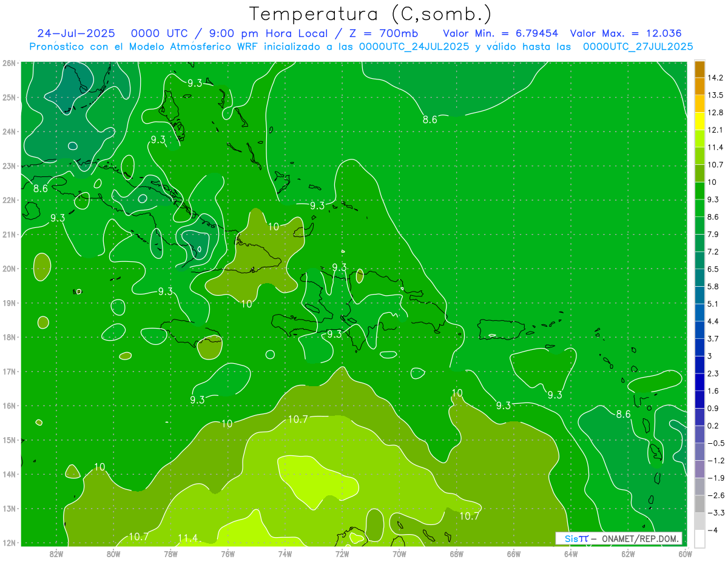This screenshot has width=728, height=562.
Task: Click the 0.2 value on the color scale
Action: 712,426
